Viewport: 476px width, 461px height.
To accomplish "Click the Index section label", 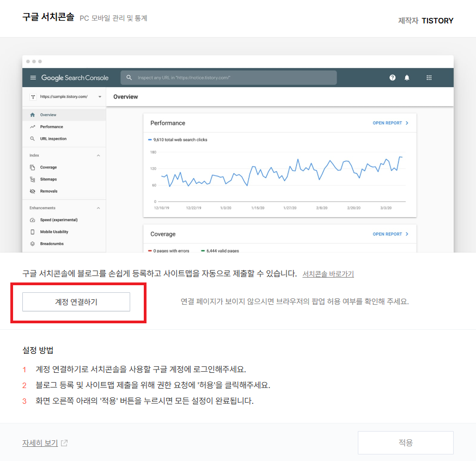I will pos(34,155).
